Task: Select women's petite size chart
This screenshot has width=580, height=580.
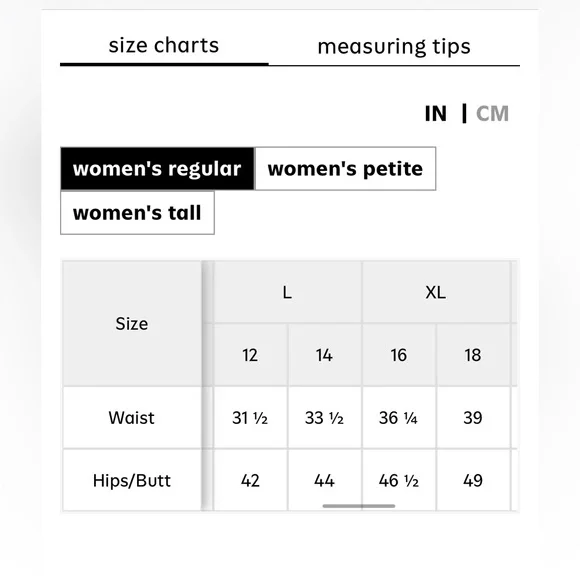Action: 345,169
